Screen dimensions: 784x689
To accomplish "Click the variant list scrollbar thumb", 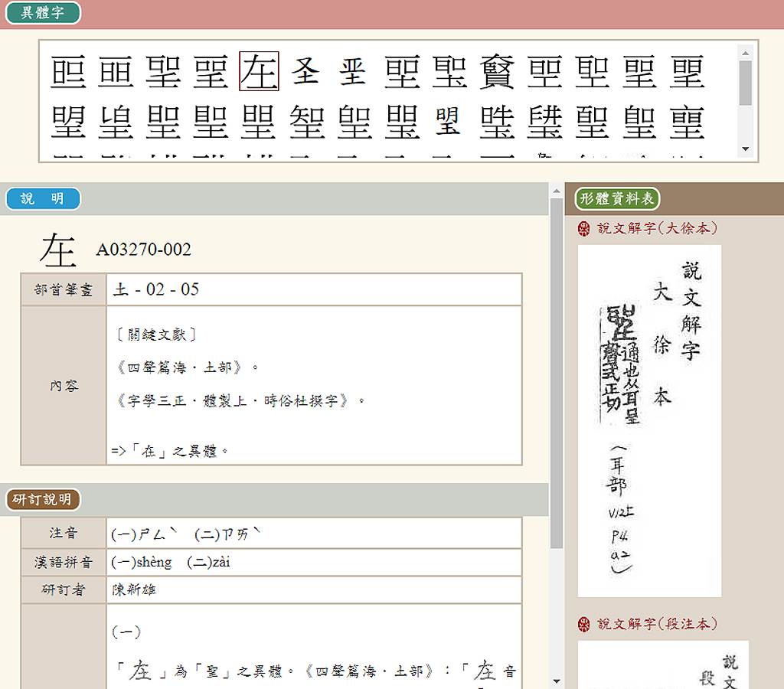I will (x=745, y=82).
